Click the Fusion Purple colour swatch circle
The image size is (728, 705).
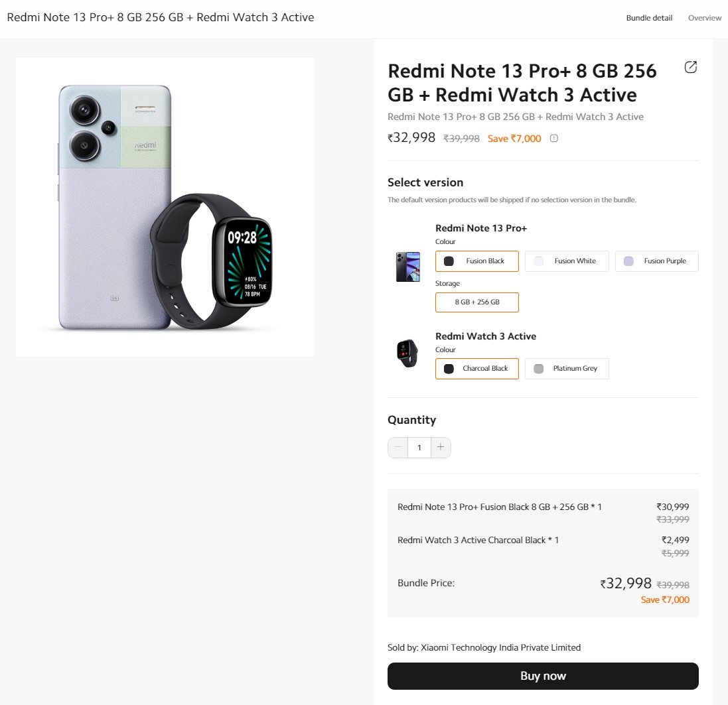pos(628,261)
